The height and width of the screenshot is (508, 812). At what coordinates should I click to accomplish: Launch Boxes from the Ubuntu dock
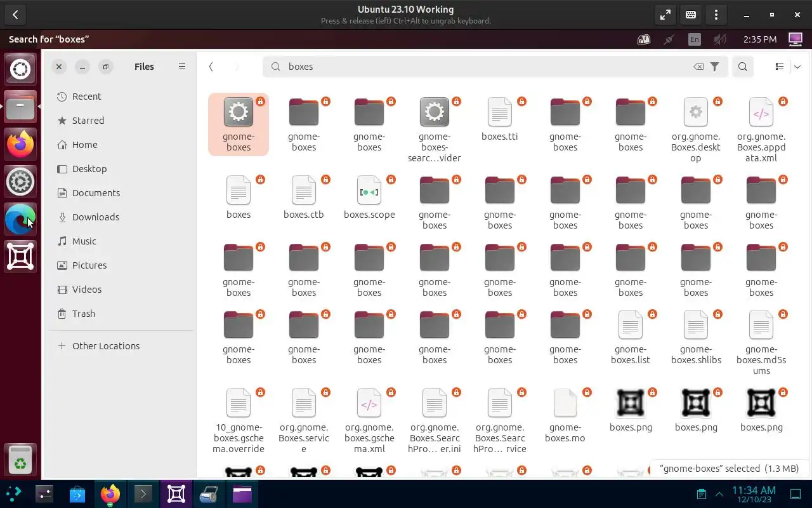20,257
